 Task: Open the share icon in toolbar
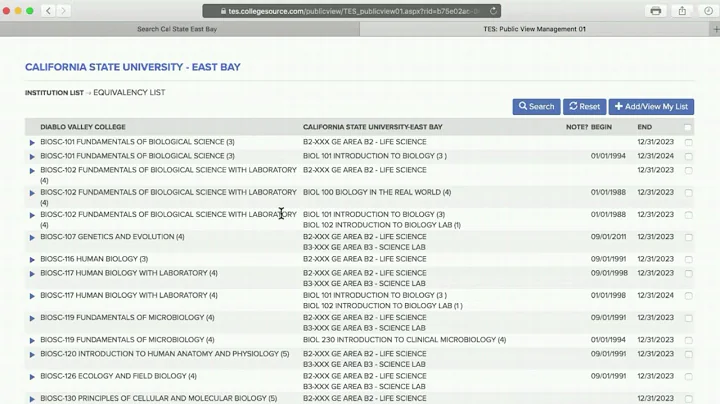click(x=682, y=11)
